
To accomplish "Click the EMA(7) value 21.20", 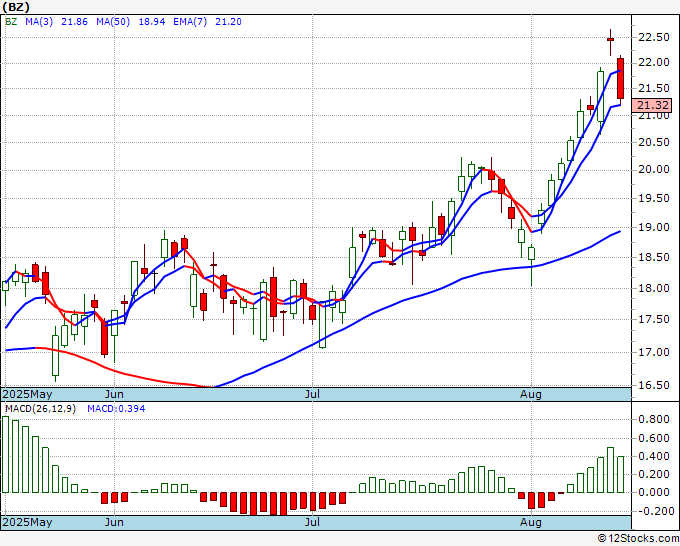I will [229, 22].
